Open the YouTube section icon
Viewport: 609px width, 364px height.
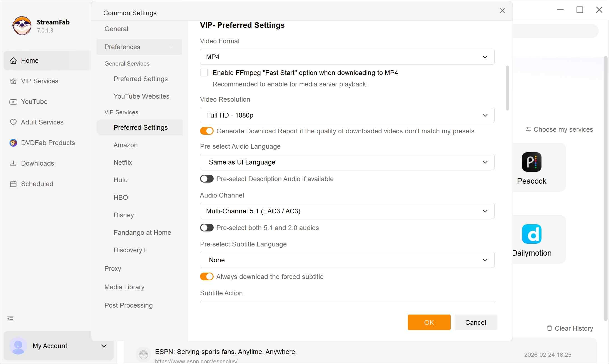(x=13, y=101)
